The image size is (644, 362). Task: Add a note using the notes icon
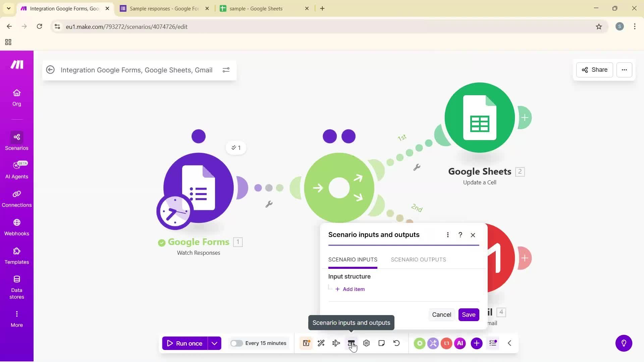(381, 343)
